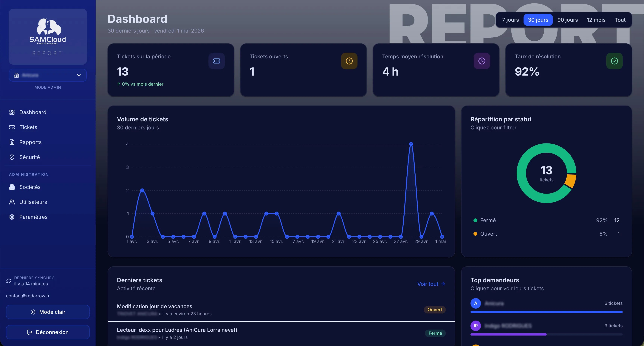The width and height of the screenshot is (644, 346).
Task: Click the 4-ticket peak point on the chart
Action: point(411,144)
